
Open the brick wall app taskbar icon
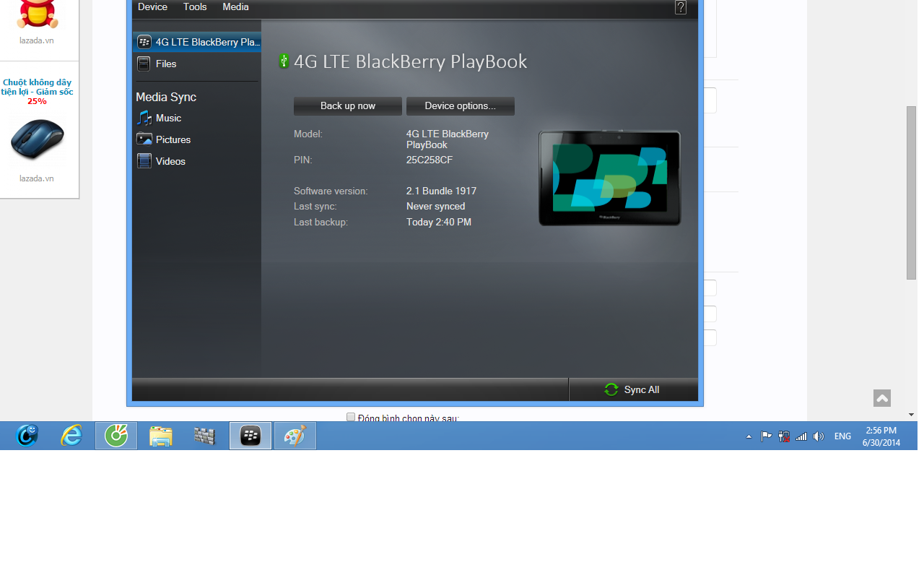(x=206, y=436)
